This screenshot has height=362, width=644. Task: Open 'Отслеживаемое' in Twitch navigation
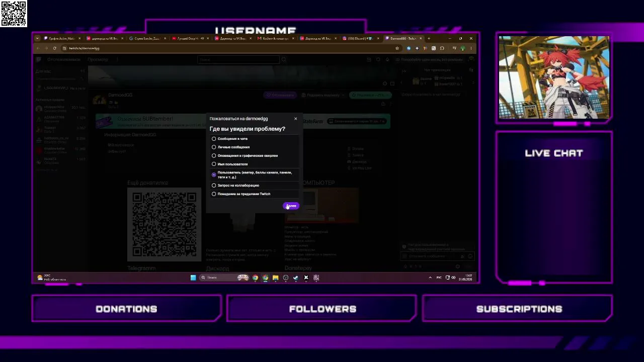pyautogui.click(x=64, y=59)
